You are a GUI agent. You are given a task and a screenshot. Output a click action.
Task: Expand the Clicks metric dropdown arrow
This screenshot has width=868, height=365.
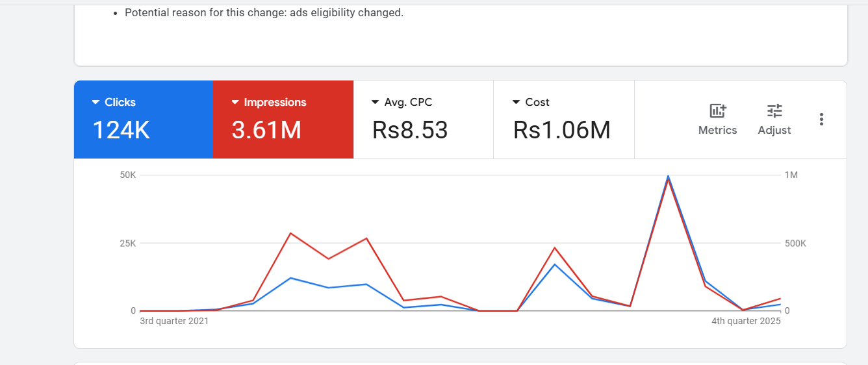pyautogui.click(x=96, y=103)
